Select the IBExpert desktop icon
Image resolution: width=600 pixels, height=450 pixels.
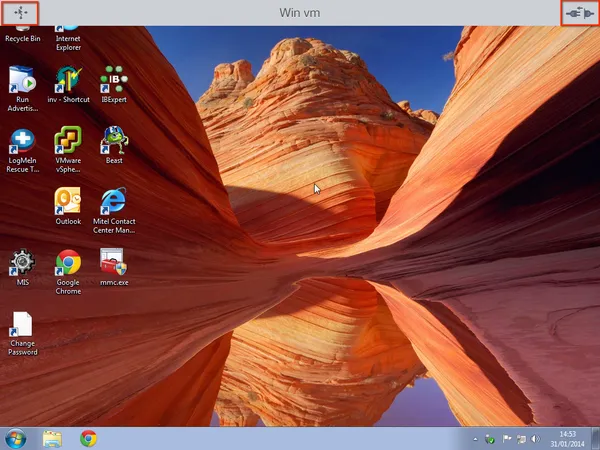point(114,84)
